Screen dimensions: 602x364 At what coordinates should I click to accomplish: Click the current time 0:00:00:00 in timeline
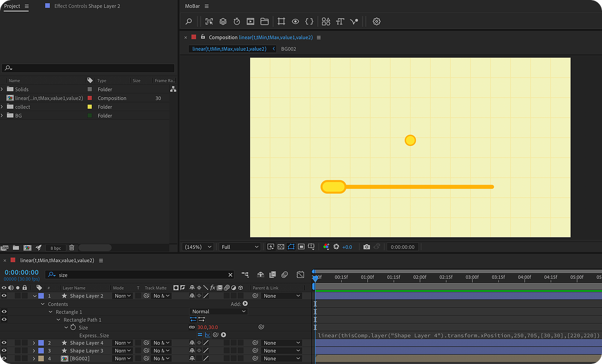point(22,272)
